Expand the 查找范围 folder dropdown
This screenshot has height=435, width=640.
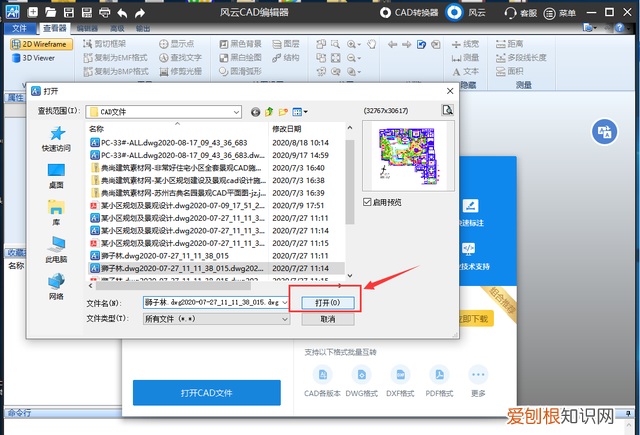pyautogui.click(x=235, y=112)
